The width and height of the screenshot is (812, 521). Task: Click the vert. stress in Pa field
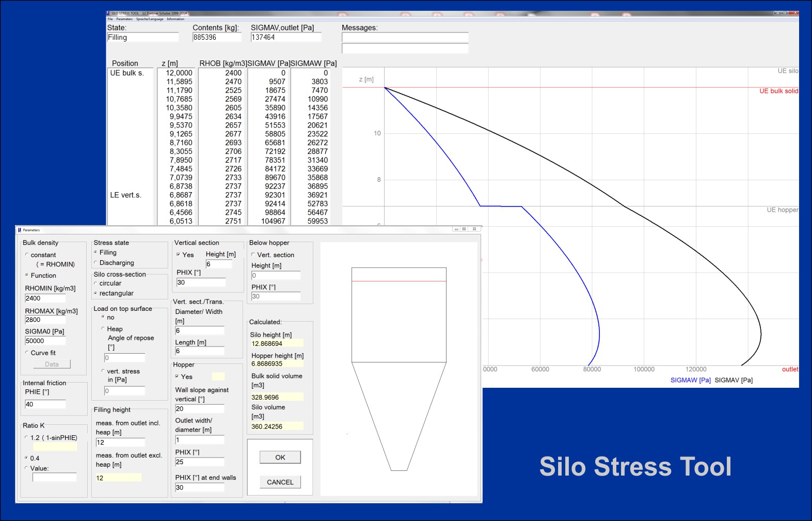click(124, 391)
